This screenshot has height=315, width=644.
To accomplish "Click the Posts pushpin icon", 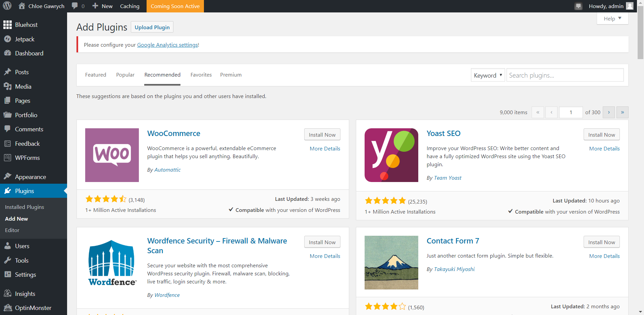I will click(7, 72).
